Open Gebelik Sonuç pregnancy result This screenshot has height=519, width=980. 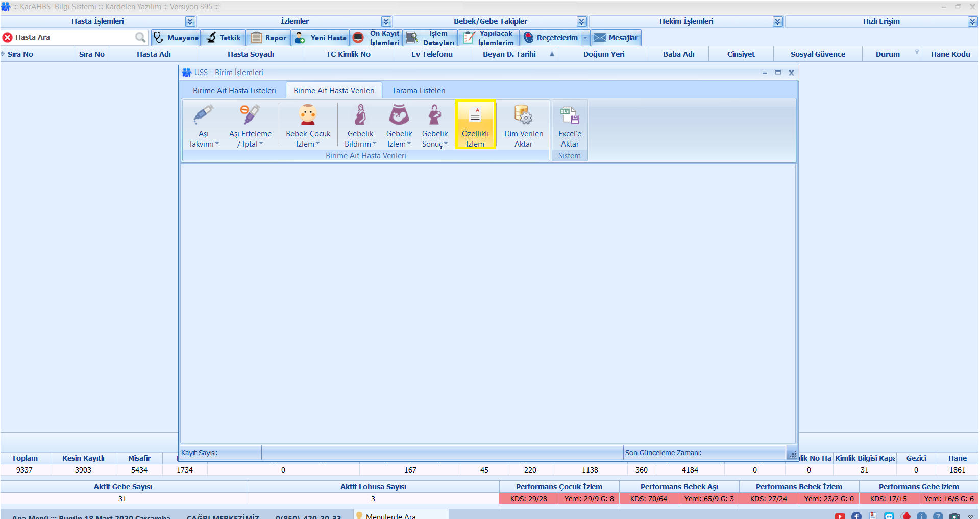[435, 126]
